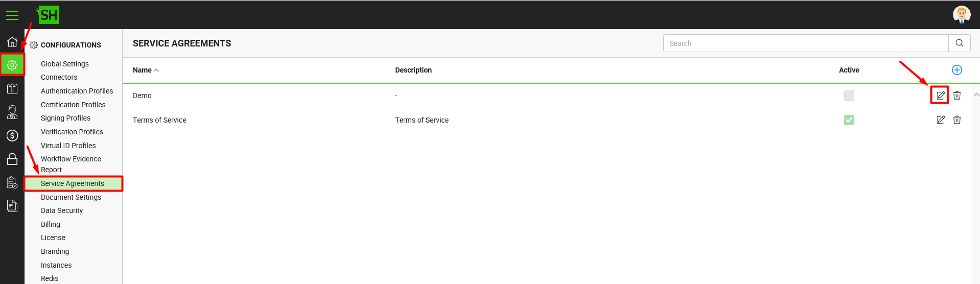The height and width of the screenshot is (284, 980).
Task: Open the dollar billing sidebar icon
Action: pyautogui.click(x=12, y=135)
